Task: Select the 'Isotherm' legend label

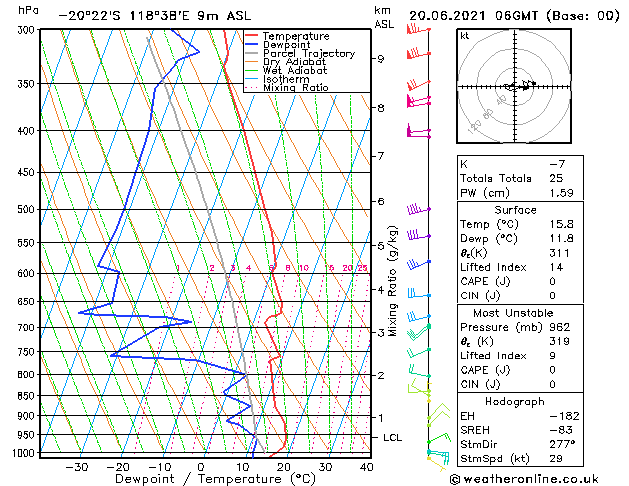Action: [286, 79]
